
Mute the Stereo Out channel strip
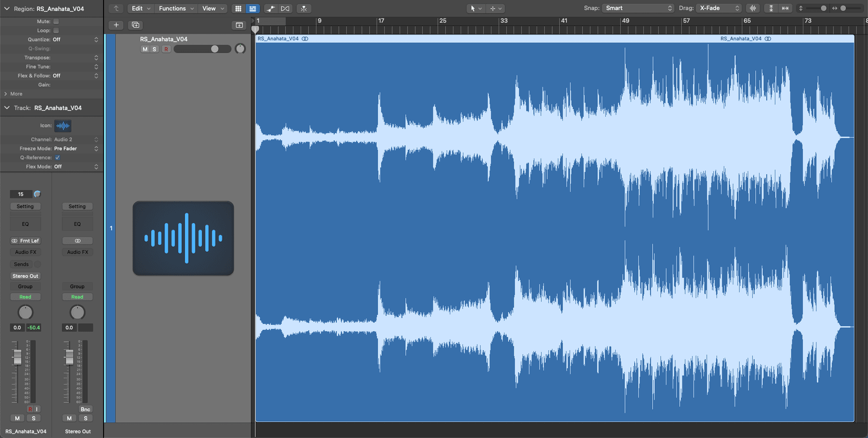pos(69,418)
